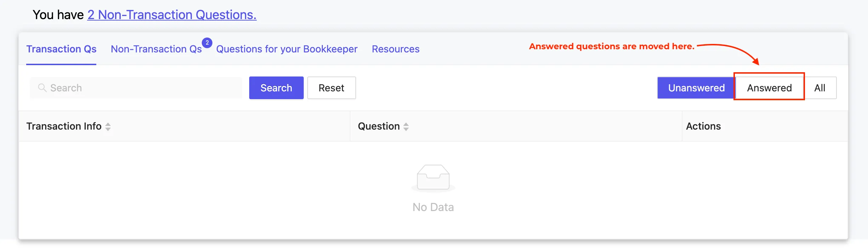Open the Non-Transaction Qs tab
The image size is (868, 250).
click(156, 49)
